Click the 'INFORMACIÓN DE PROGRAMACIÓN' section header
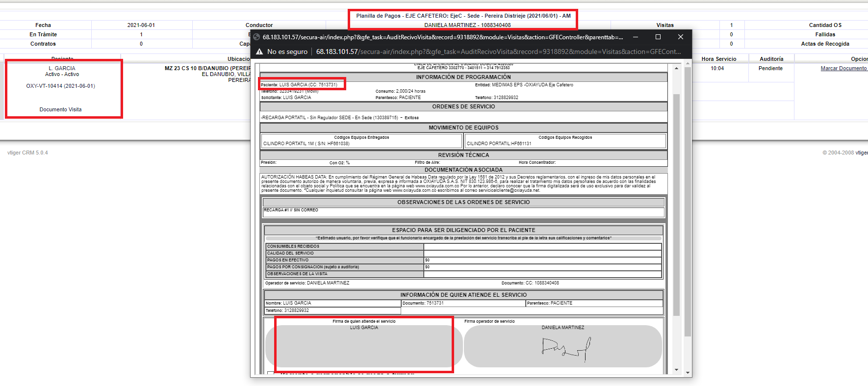 point(463,77)
